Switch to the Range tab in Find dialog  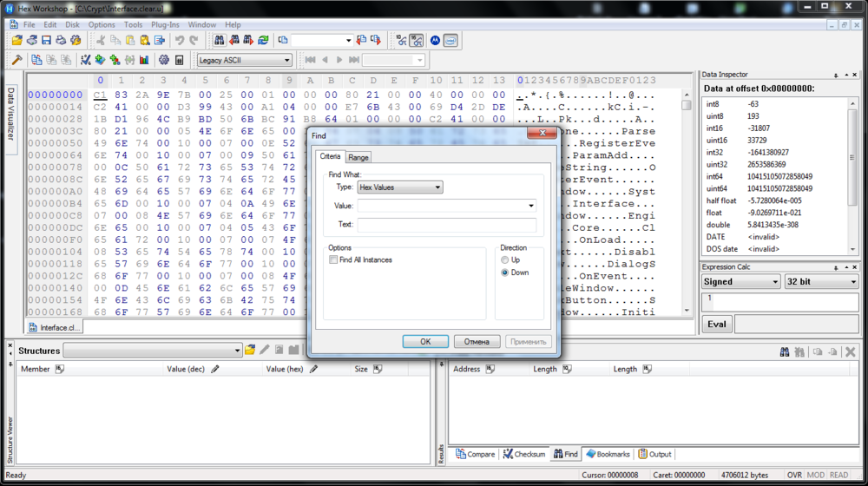pyautogui.click(x=358, y=157)
